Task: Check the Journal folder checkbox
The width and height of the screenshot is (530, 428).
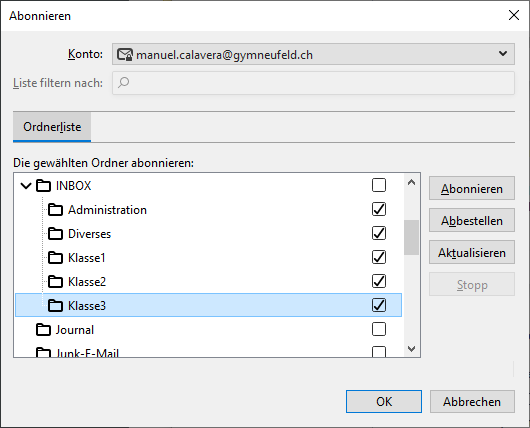Action: pyautogui.click(x=379, y=329)
